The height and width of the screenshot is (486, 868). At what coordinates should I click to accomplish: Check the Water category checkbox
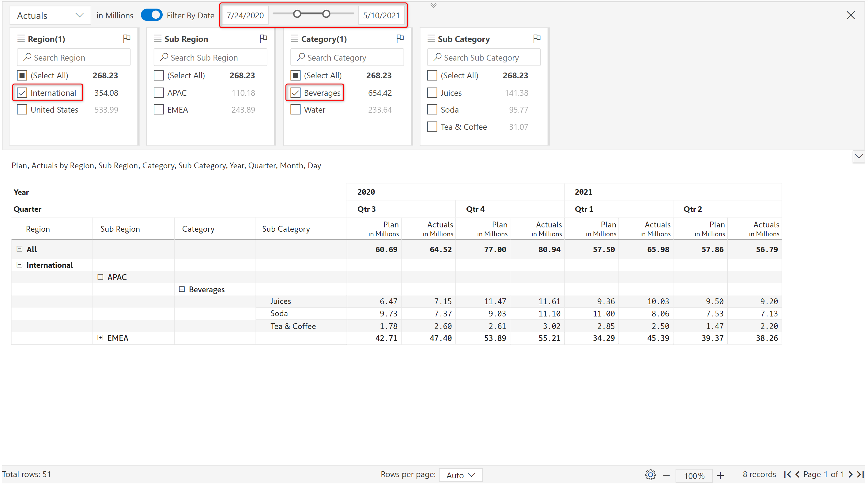tap(296, 110)
